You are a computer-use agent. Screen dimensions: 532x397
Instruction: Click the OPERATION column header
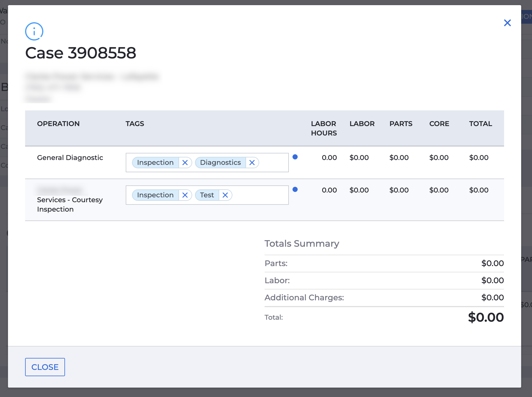[x=58, y=123]
